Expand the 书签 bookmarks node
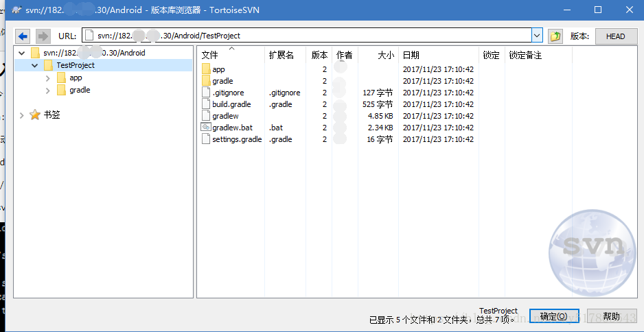Image resolution: width=644 pixels, height=332 pixels. pos(22,115)
